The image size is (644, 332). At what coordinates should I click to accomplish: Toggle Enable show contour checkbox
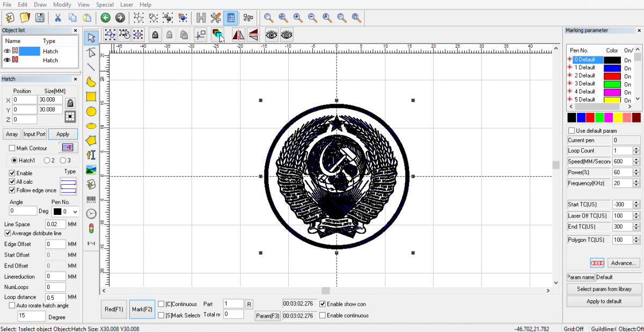323,304
